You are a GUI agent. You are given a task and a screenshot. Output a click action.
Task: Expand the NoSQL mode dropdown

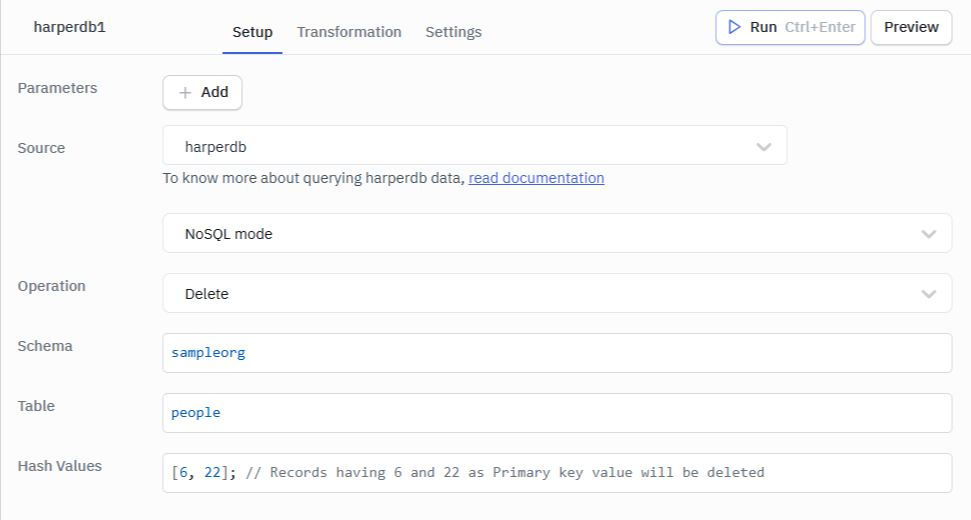click(x=557, y=233)
